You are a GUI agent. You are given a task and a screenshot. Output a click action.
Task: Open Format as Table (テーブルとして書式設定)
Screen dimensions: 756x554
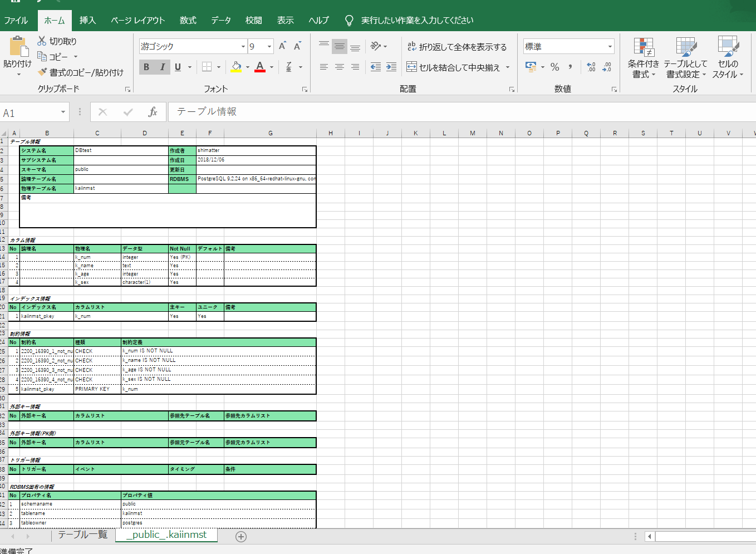686,58
